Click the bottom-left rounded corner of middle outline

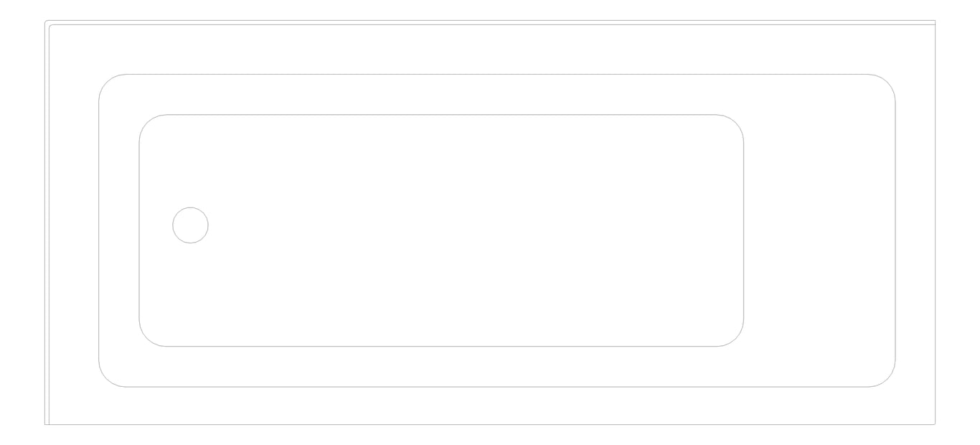point(106,380)
